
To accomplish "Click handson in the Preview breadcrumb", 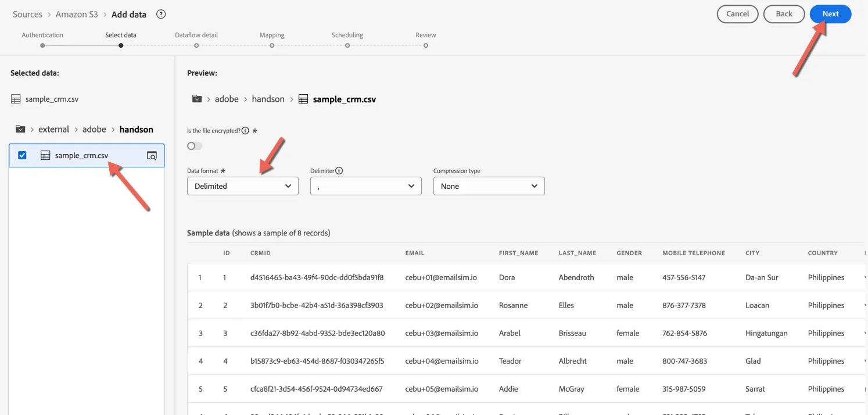I will click(x=268, y=99).
